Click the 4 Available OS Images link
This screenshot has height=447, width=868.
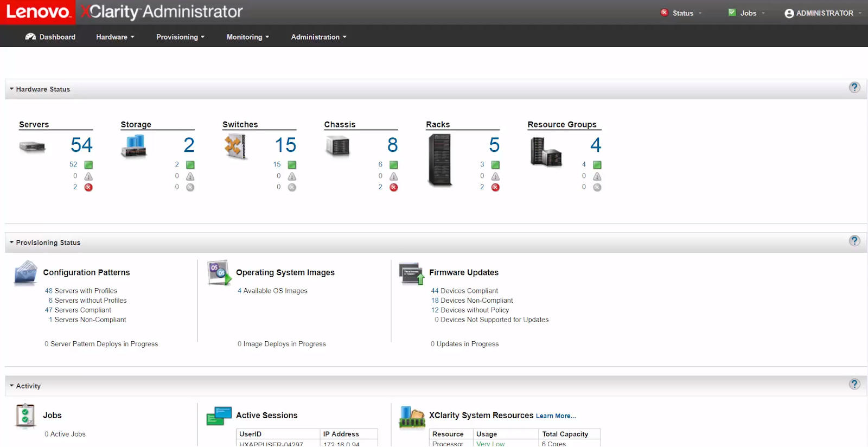point(272,291)
